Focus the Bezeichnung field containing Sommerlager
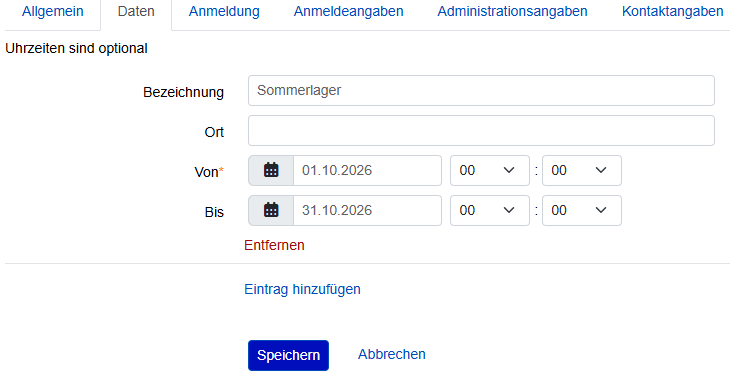The image size is (730, 381). coord(481,90)
